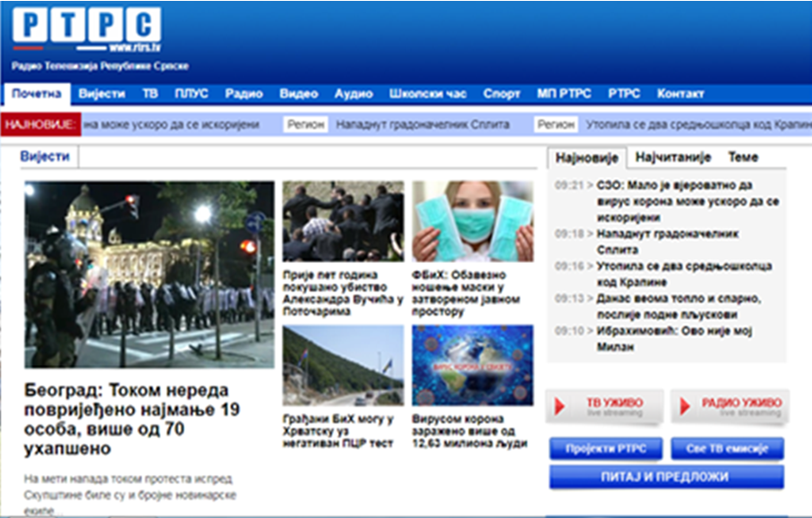Open the Контакт page
The image size is (812, 518).
point(680,94)
